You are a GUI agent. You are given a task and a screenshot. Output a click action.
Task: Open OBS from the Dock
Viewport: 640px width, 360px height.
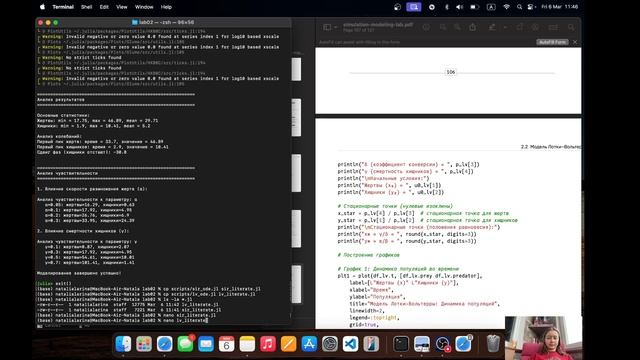click(442, 344)
